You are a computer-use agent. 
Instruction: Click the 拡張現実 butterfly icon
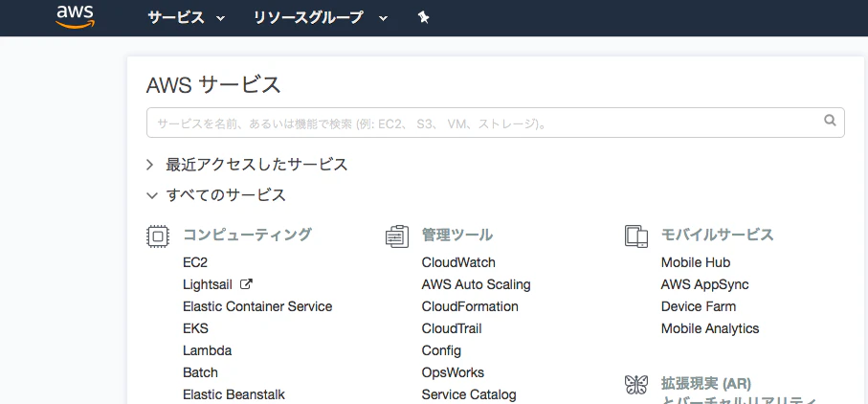(x=636, y=384)
